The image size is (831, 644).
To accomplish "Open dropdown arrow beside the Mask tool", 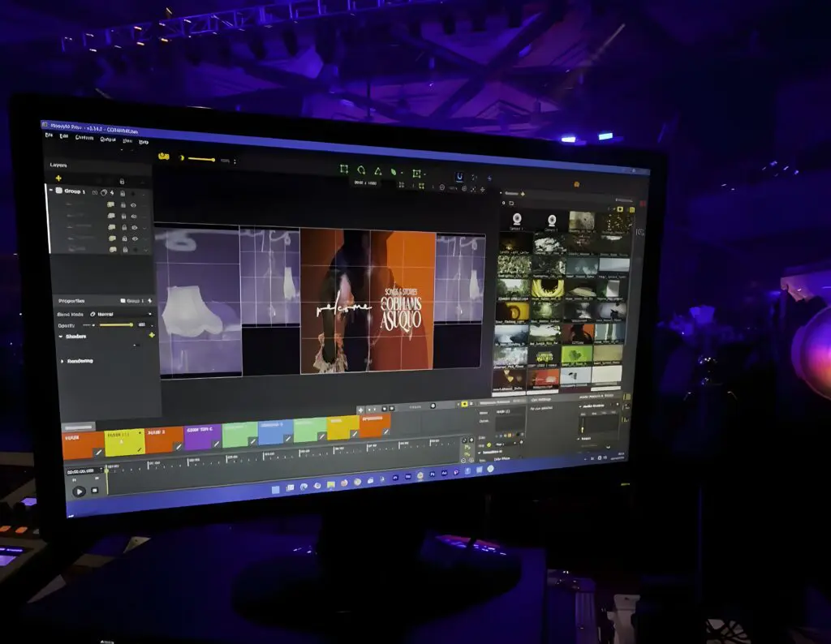I will [x=402, y=173].
